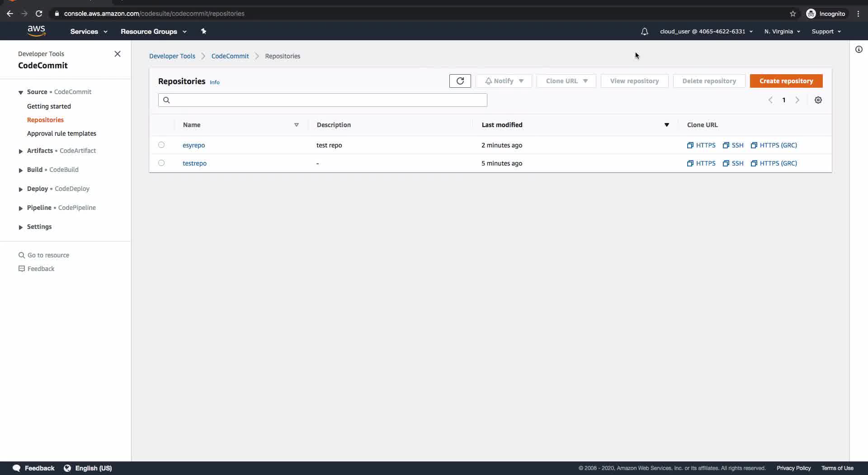Open table preferences gear icon
The image size is (868, 475).
click(x=818, y=100)
